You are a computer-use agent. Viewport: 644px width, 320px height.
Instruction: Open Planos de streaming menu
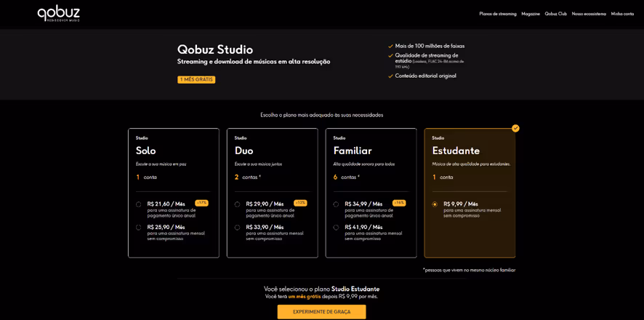click(498, 14)
